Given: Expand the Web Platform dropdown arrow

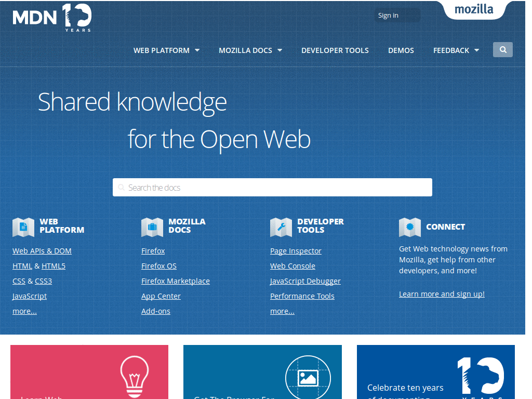Looking at the screenshot, I should coord(197,50).
